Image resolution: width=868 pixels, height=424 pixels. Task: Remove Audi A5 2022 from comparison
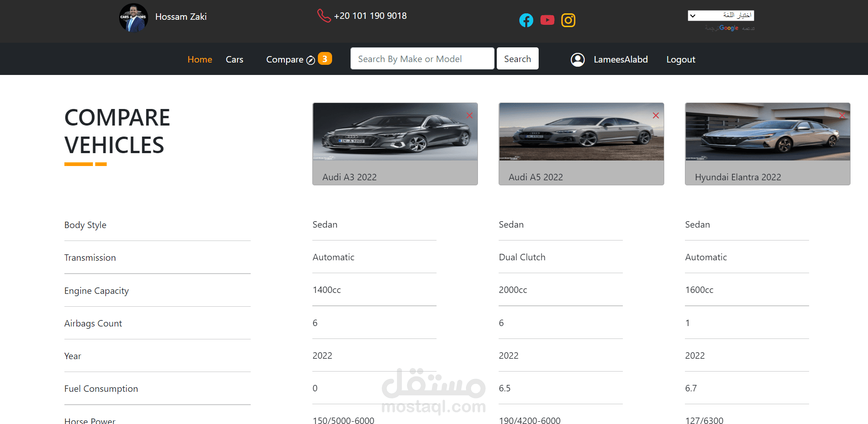tap(655, 115)
